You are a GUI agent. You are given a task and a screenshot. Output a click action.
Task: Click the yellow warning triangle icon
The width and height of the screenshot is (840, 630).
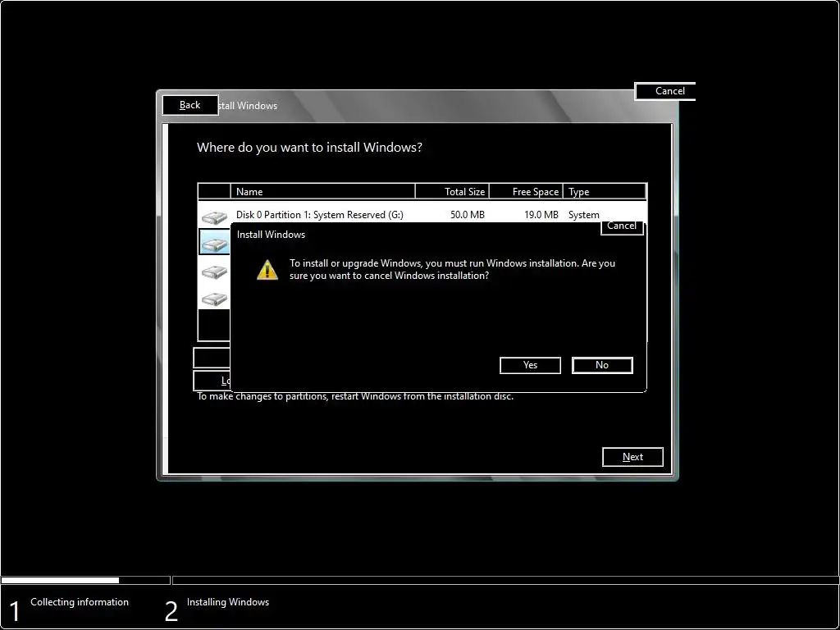click(267, 269)
